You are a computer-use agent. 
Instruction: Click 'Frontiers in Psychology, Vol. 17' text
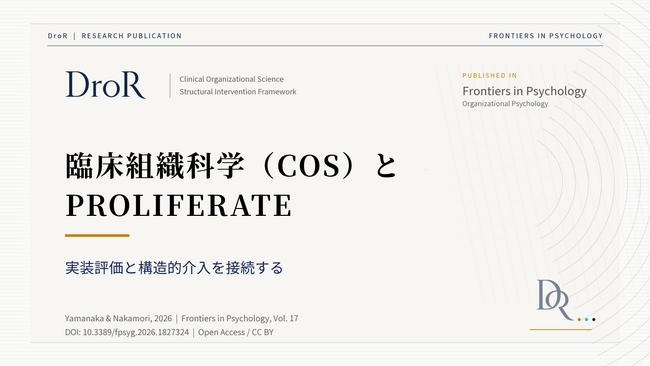click(x=240, y=318)
